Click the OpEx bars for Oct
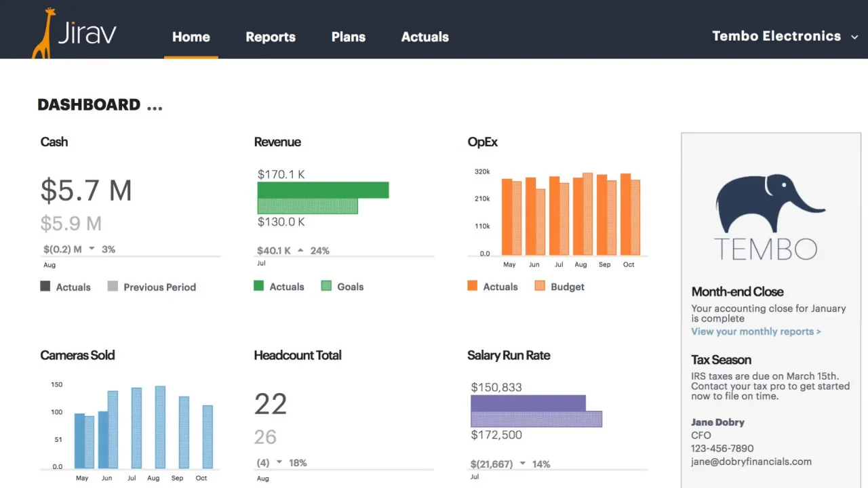This screenshot has width=868, height=488. tap(630, 214)
